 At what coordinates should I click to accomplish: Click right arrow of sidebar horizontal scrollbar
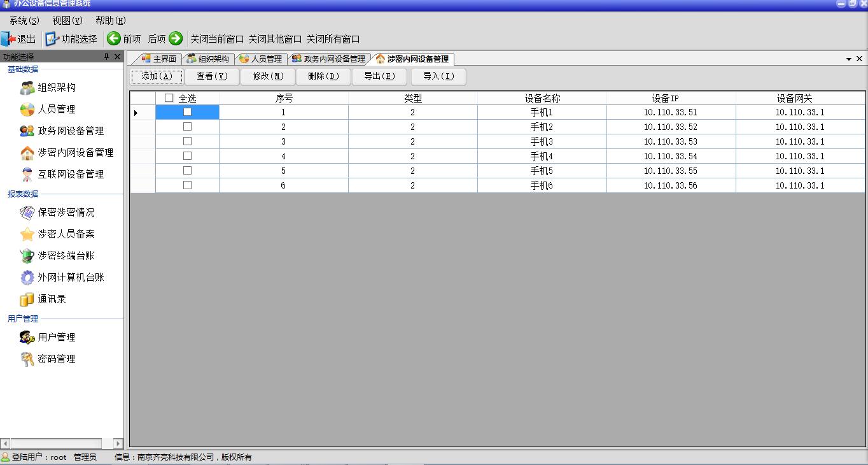[118, 443]
